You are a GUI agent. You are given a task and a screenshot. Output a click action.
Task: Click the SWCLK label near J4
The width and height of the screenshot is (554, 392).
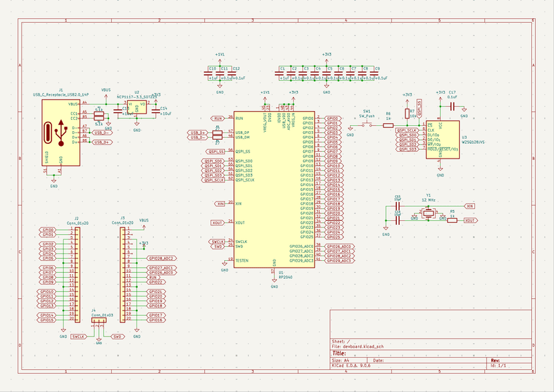click(x=78, y=336)
